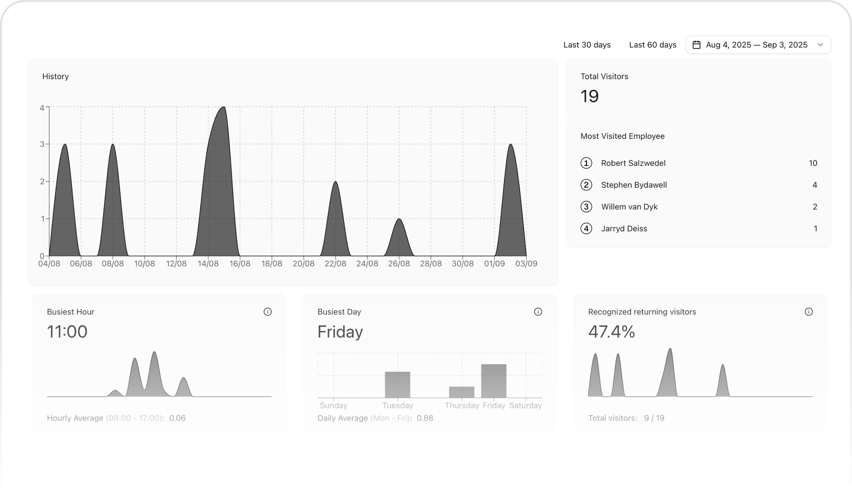Click the calendar icon in date picker
Viewport: 852px width, 504px height.
697,45
